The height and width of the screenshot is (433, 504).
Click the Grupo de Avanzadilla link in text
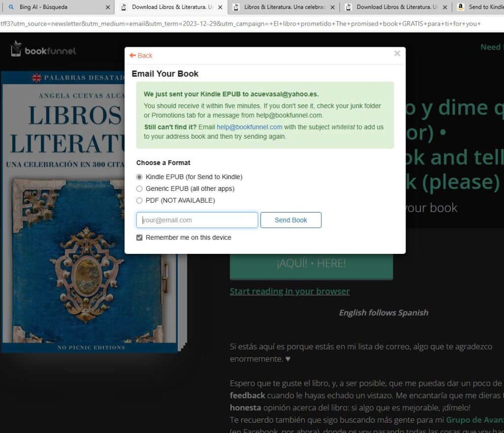474,420
